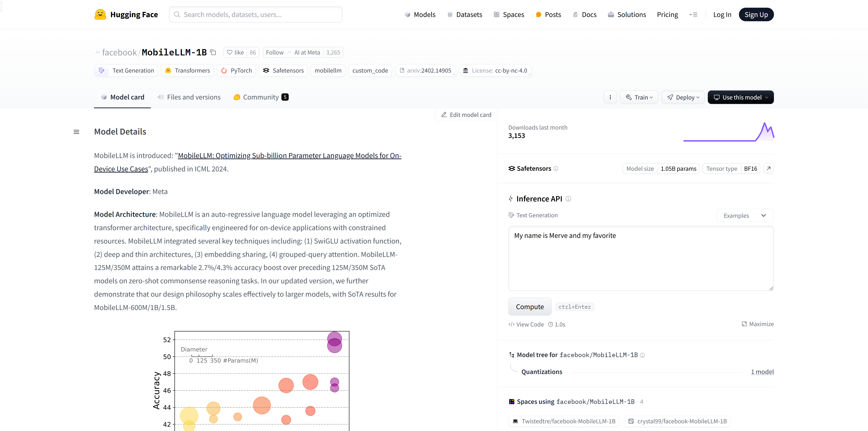Click Model tree info icon
The width and height of the screenshot is (868, 431).
642,355
